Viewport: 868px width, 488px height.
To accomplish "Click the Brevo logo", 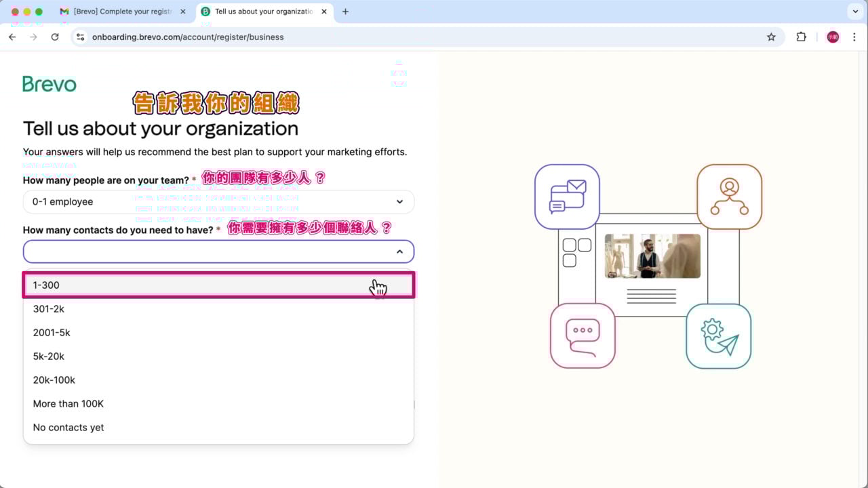I will tap(50, 84).
